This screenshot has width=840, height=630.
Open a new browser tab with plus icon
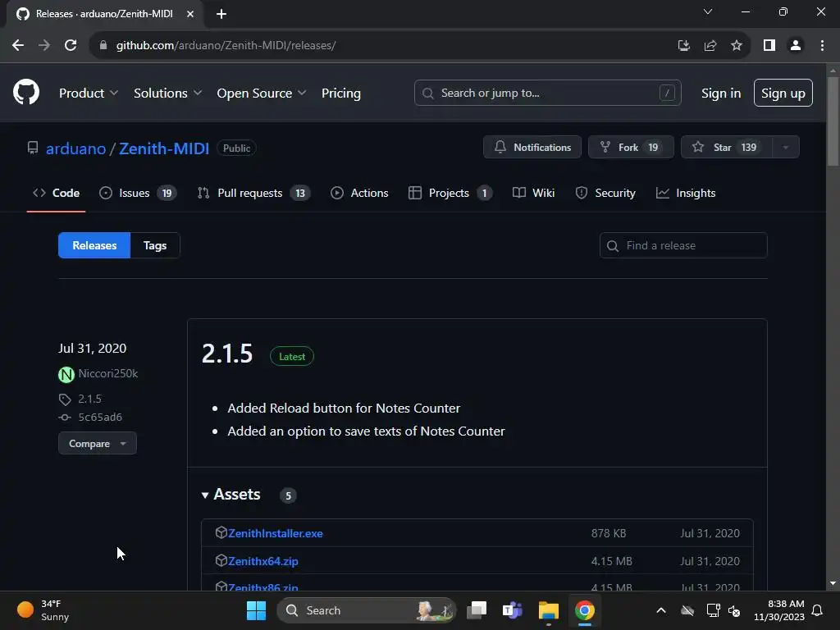click(x=221, y=14)
